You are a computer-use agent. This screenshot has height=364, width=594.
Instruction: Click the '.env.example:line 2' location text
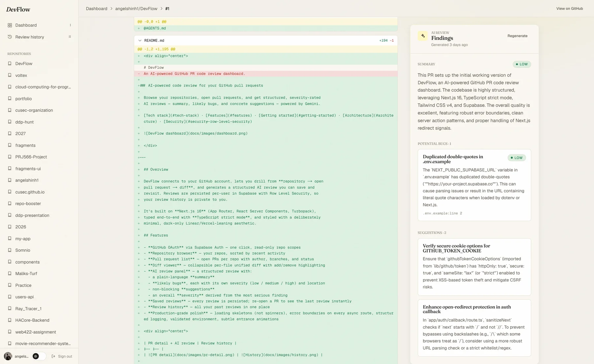coord(442,214)
